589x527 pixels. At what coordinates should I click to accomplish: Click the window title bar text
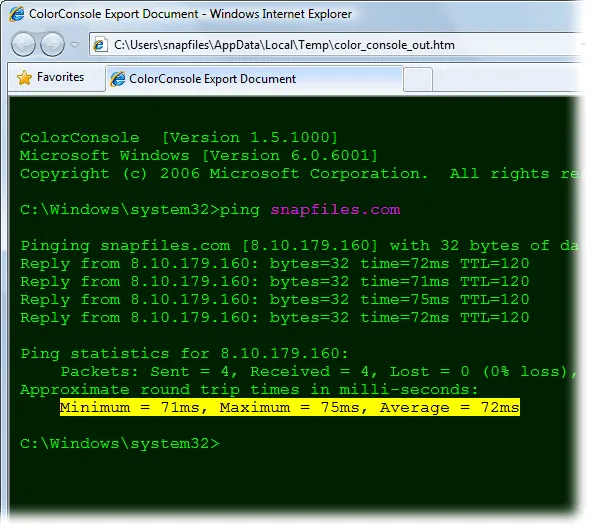(190, 14)
